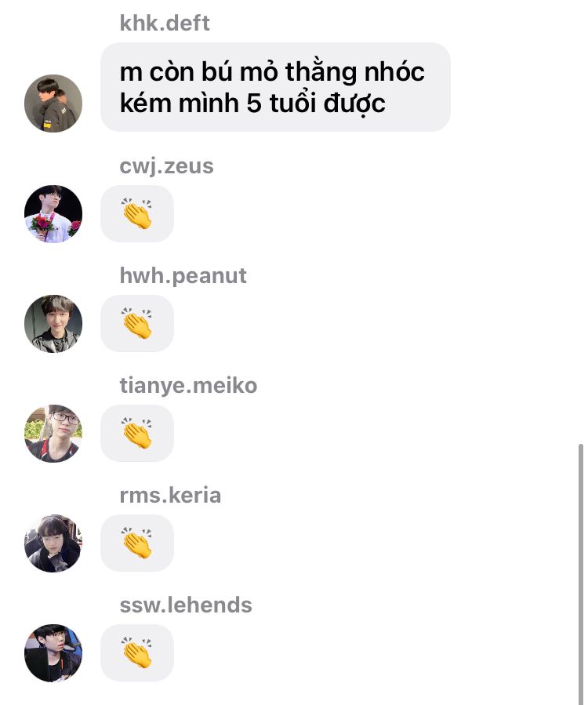Image resolution: width=588 pixels, height=705 pixels.
Task: Click the tianye.meiko username label
Action: [x=188, y=386]
